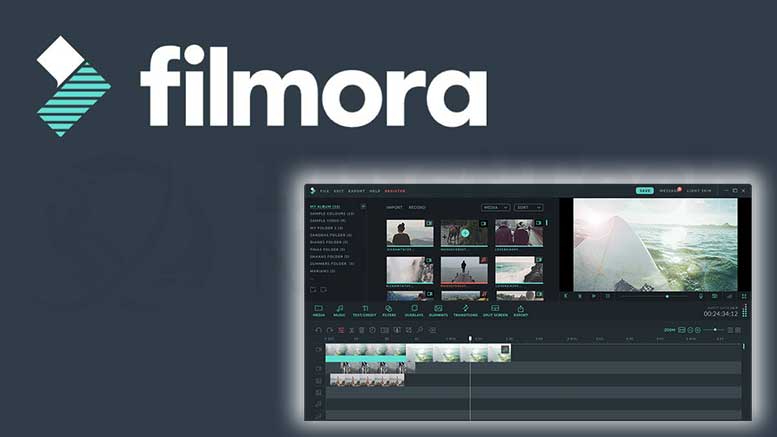Image resolution: width=777 pixels, height=437 pixels.
Task: Click the Export icon in toolbar
Action: click(x=520, y=310)
